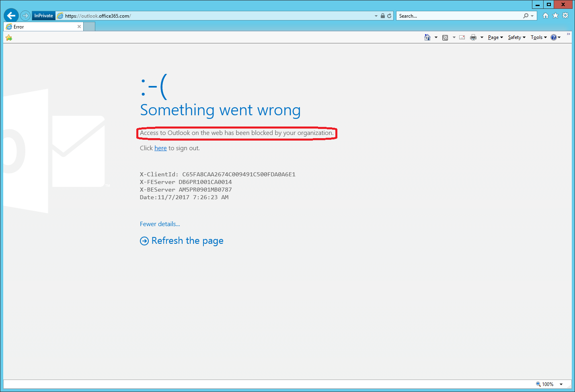Viewport: 575px width, 392px height.
Task: View the security lock icon in address bar
Action: (383, 16)
